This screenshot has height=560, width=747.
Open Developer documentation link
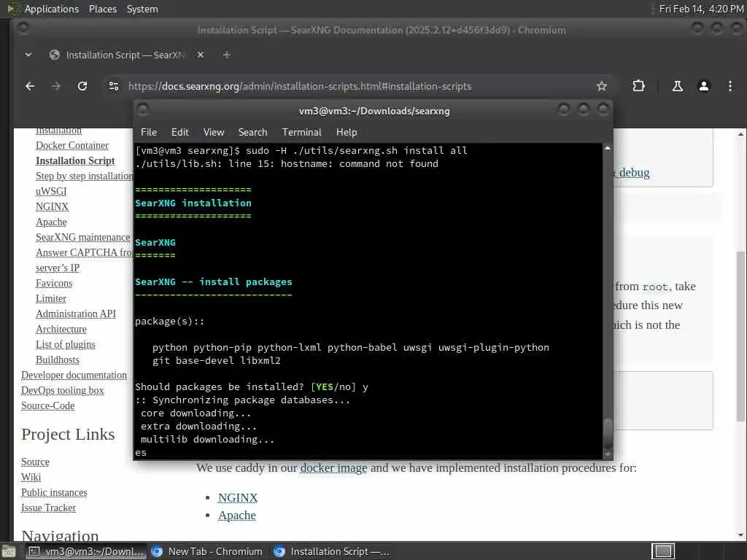pos(74,375)
